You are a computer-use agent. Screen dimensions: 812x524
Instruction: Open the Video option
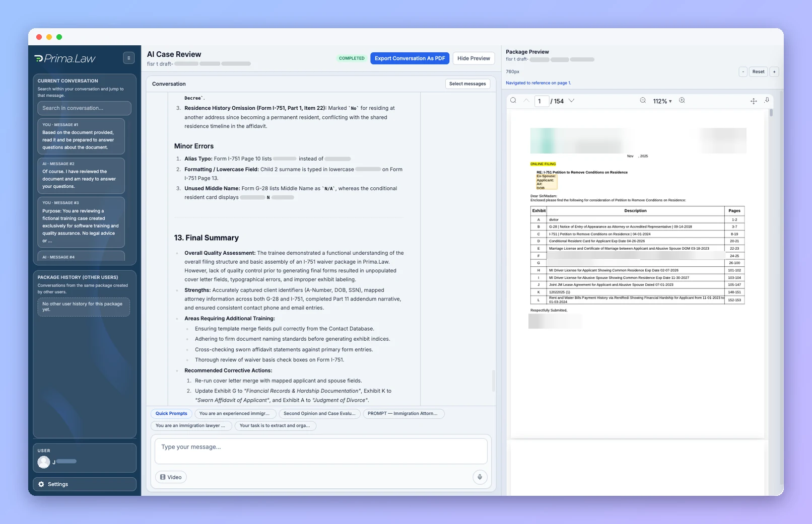(x=171, y=477)
